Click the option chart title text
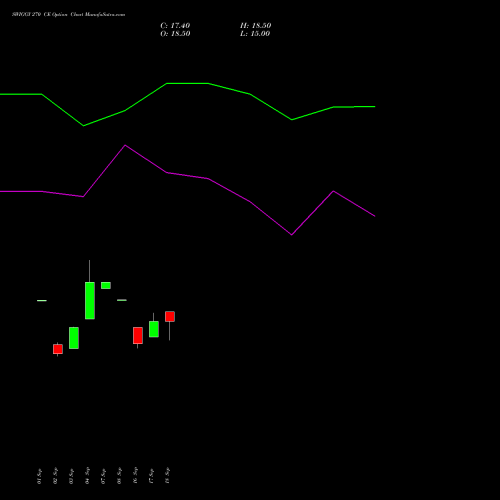This screenshot has height=500, width=500. tap(68, 15)
